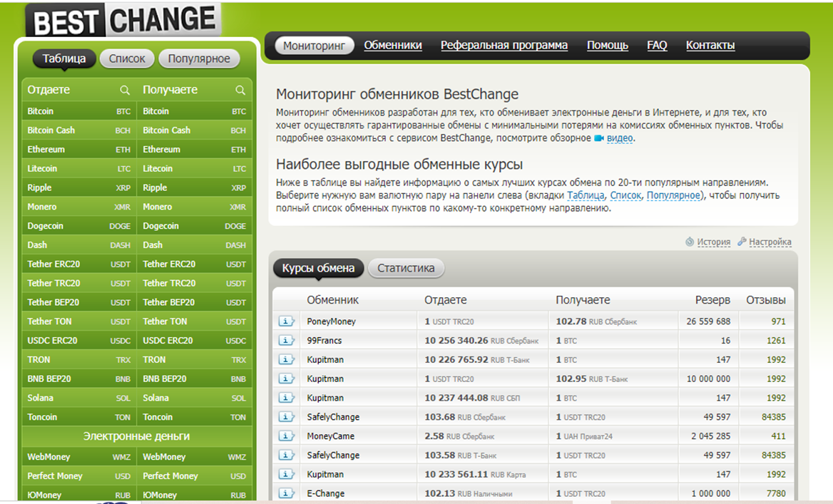Image resolution: width=833 pixels, height=504 pixels.
Task: Select Bitcoin Cash in Получаете column
Action: click(x=195, y=130)
